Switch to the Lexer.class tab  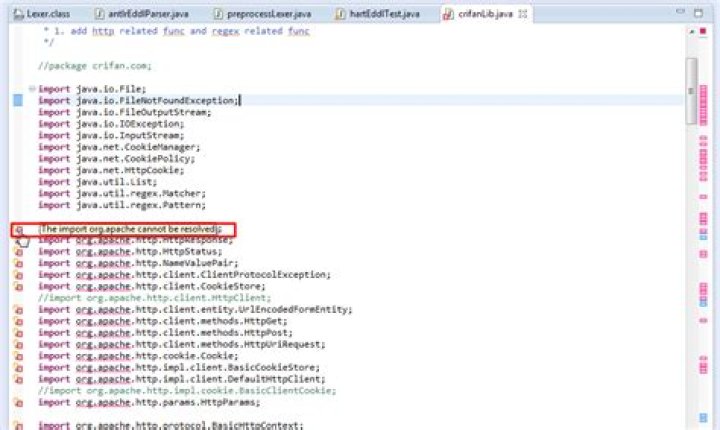[x=42, y=14]
